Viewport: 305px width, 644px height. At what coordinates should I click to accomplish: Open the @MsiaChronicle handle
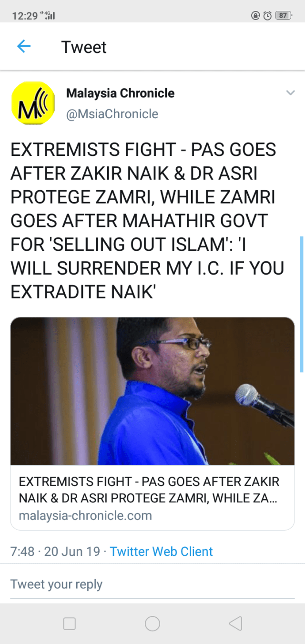(x=112, y=114)
